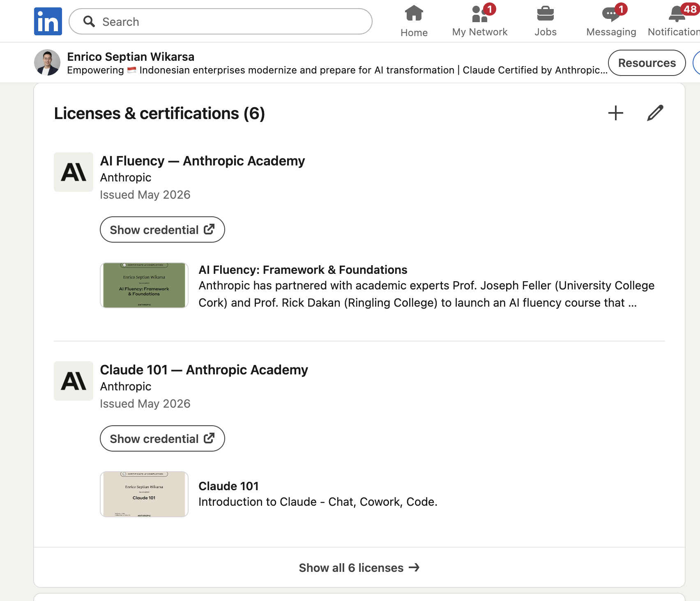Open the LinkedIn home logo
This screenshot has width=700, height=601.
[48, 21]
